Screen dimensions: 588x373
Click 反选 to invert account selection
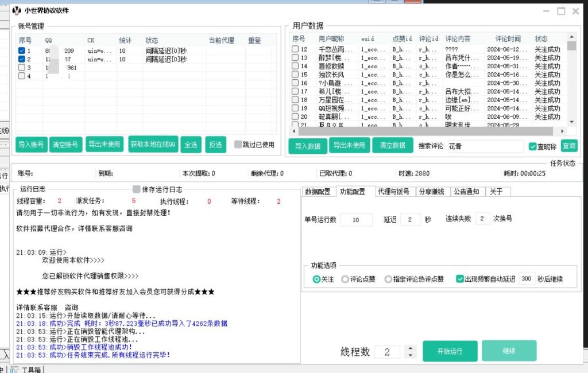[215, 145]
